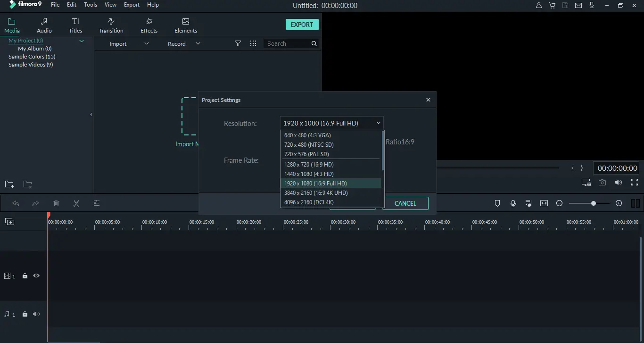This screenshot has height=343, width=644.
Task: Toggle lock on video track 1
Action: coord(25,276)
